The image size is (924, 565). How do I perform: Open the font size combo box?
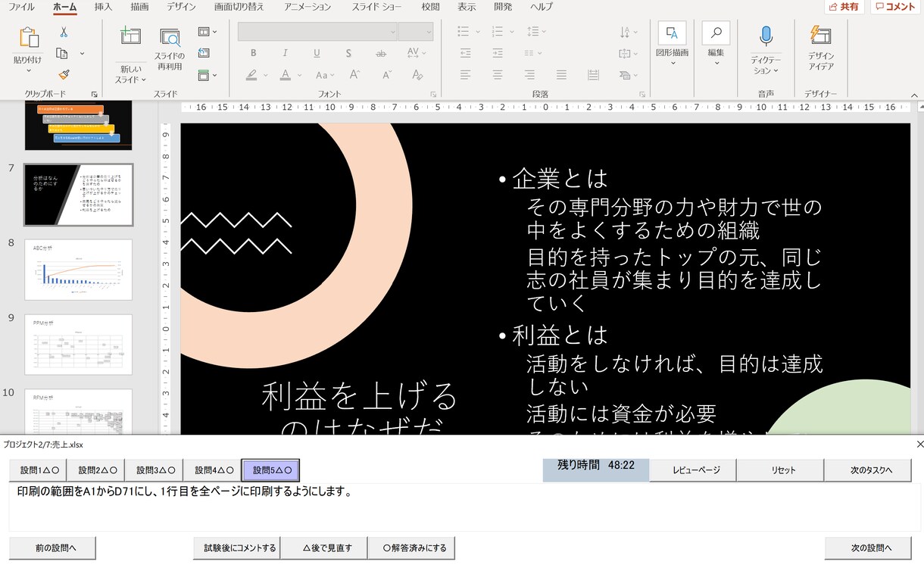(416, 32)
